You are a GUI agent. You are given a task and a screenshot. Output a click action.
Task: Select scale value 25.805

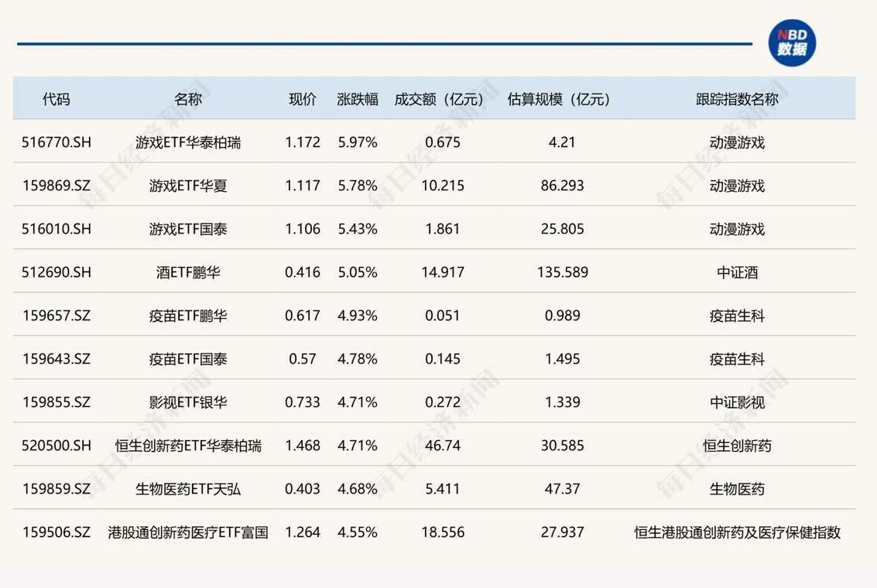562,229
